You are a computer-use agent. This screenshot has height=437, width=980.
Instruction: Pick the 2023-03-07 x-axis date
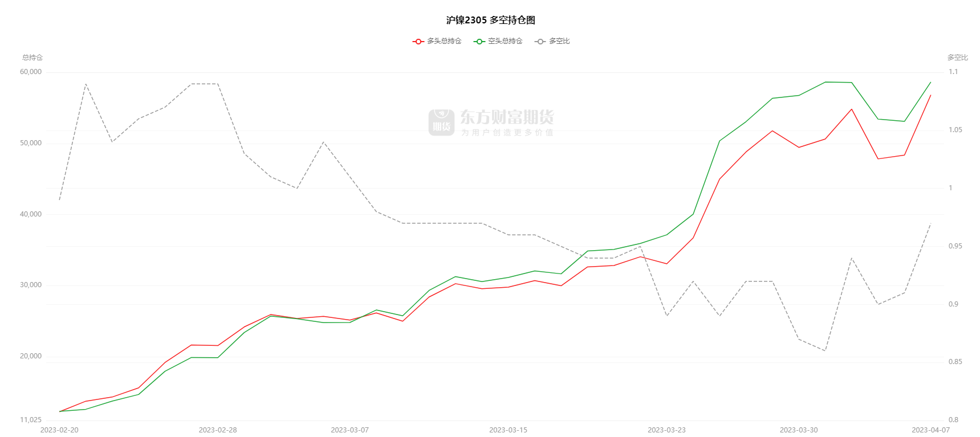tap(349, 430)
